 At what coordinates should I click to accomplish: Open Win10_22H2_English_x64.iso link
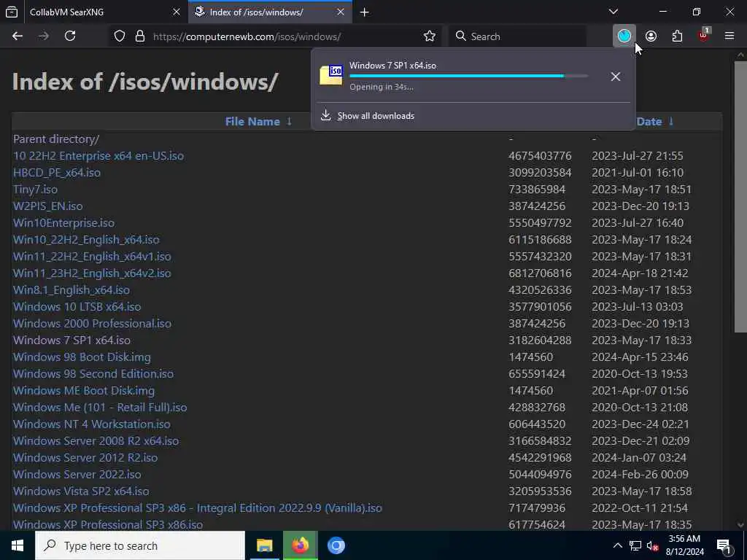point(86,239)
